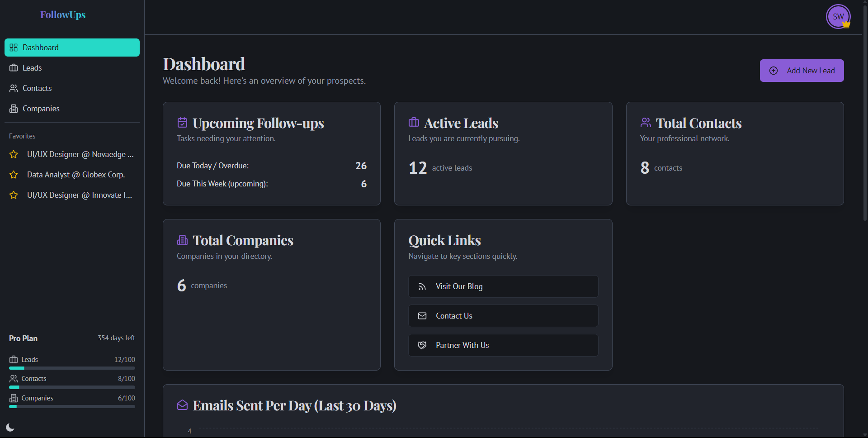Viewport: 868px width, 438px height.
Task: Click star icon for UI/UX Designer @ Innovate
Action: click(x=14, y=195)
